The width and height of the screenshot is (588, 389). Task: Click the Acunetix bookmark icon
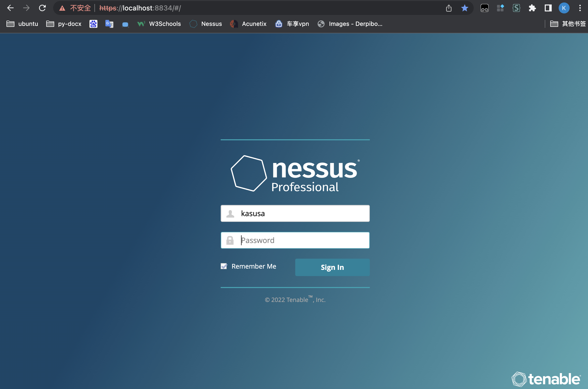(233, 24)
